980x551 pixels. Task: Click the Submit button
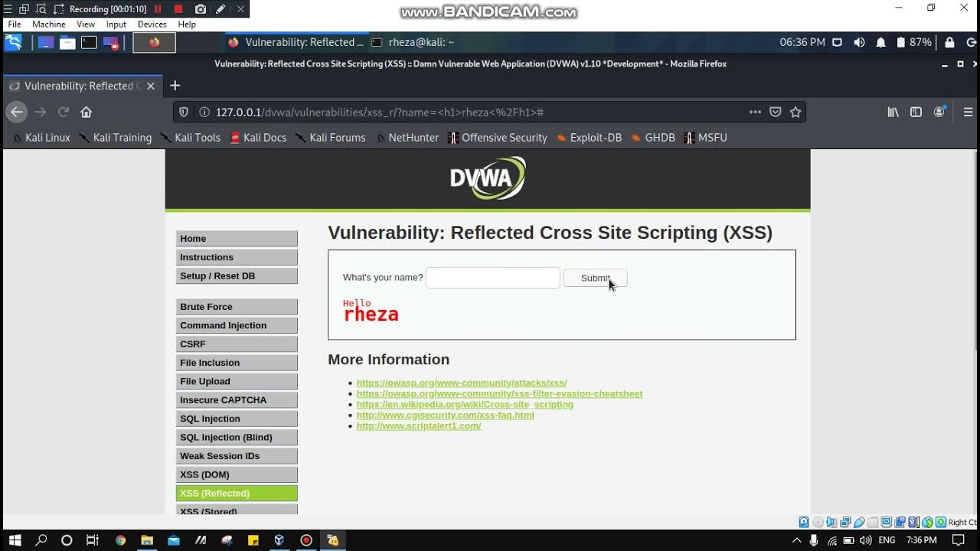[595, 278]
